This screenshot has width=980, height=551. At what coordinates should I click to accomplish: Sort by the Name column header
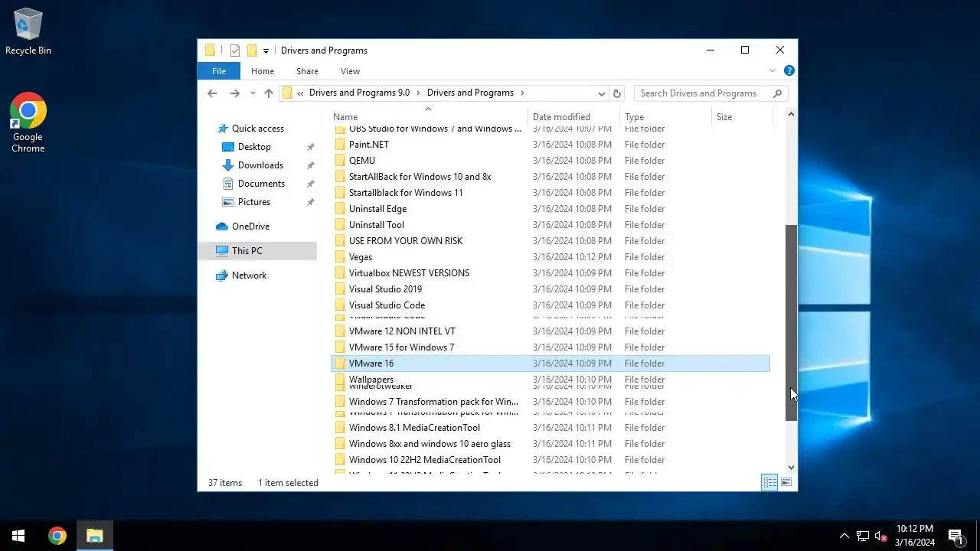pos(429,117)
